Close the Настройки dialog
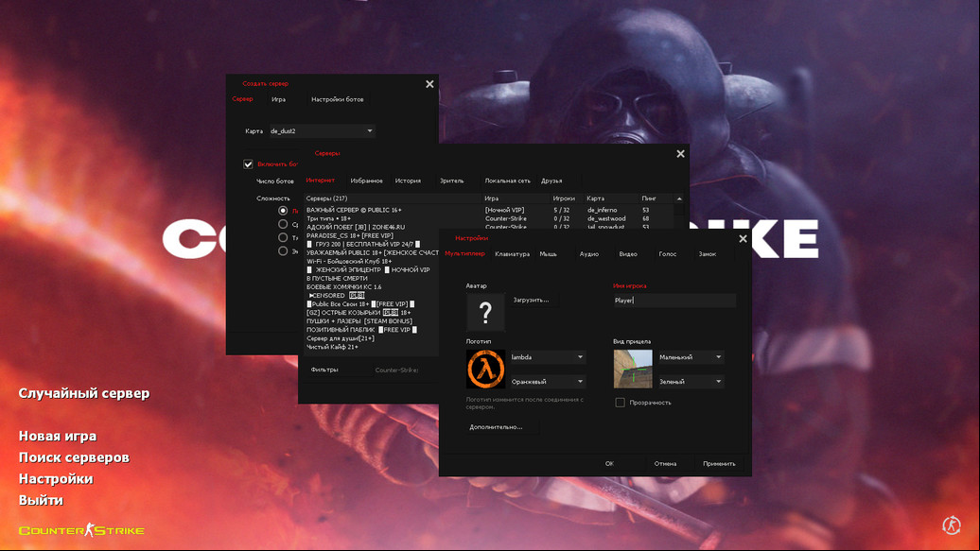 (x=743, y=239)
